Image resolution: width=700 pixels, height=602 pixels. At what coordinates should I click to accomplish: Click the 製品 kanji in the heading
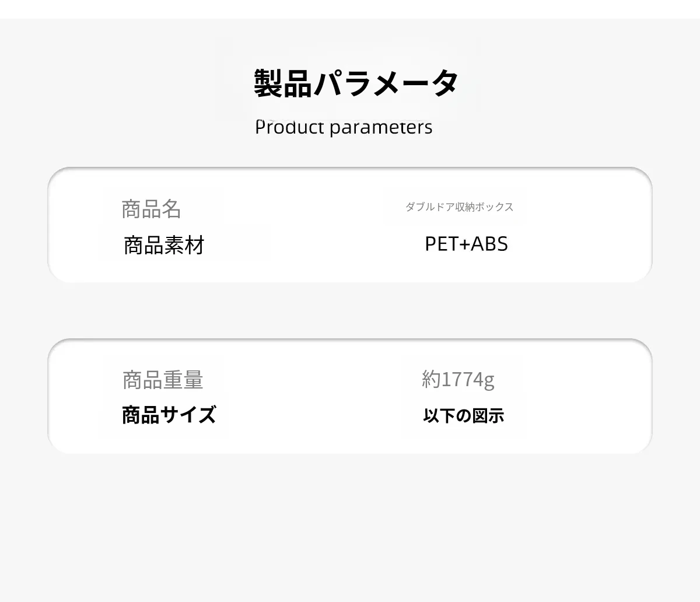point(283,83)
